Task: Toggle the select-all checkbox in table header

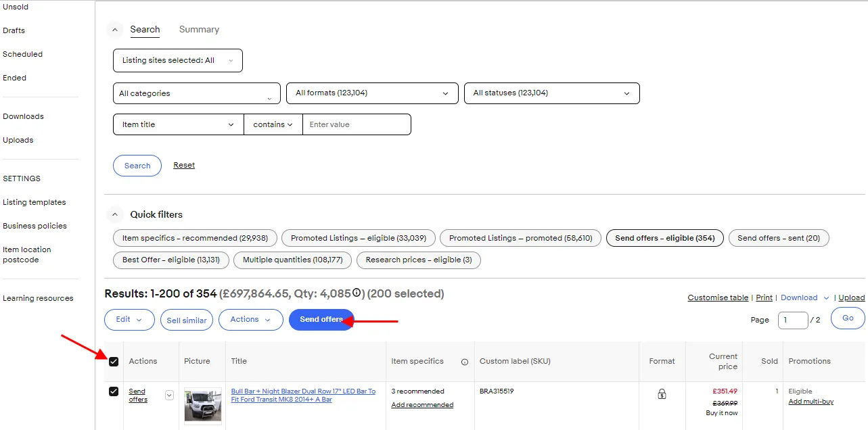Action: 114,362
